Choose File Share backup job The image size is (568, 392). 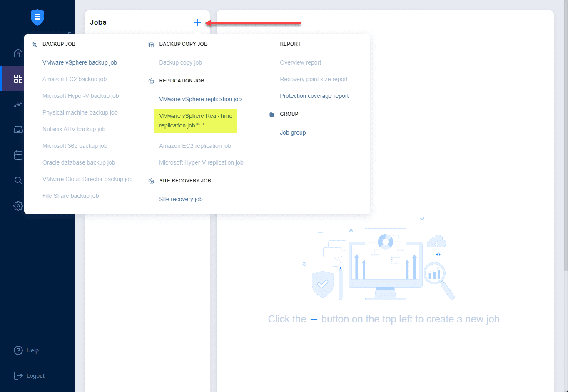click(71, 196)
